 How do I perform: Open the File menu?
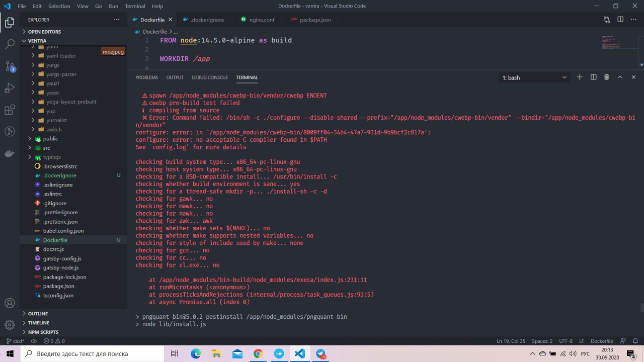(22, 6)
